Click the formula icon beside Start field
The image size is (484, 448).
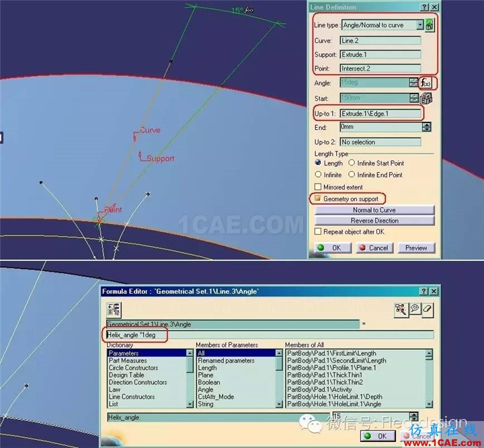[426, 98]
